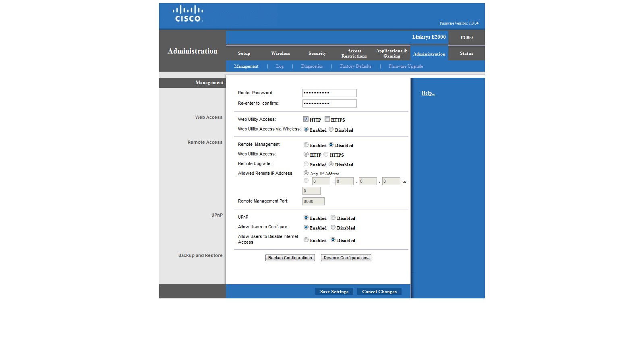
Task: Click the second IP address octet field
Action: point(344,181)
